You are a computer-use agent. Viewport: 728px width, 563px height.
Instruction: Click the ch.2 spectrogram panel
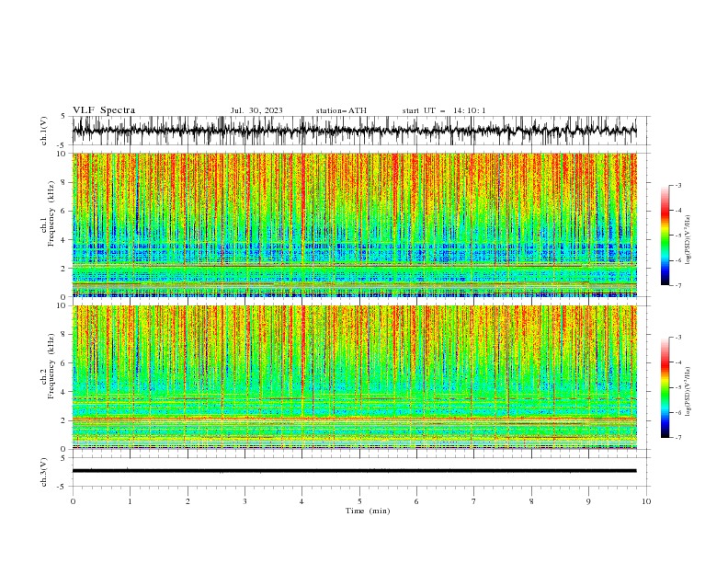click(354, 377)
